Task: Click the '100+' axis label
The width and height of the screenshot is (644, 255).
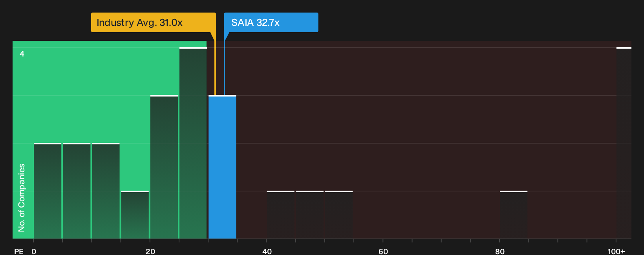Action: [x=616, y=251]
